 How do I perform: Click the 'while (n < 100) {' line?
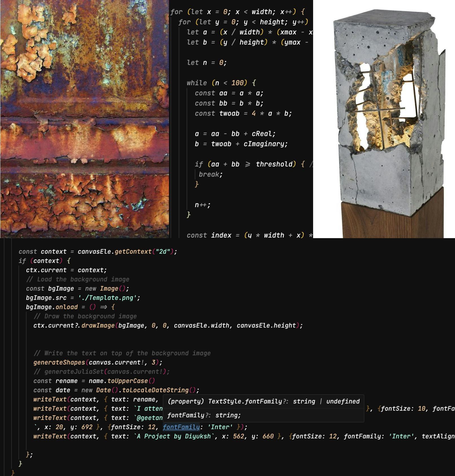pyautogui.click(x=221, y=83)
